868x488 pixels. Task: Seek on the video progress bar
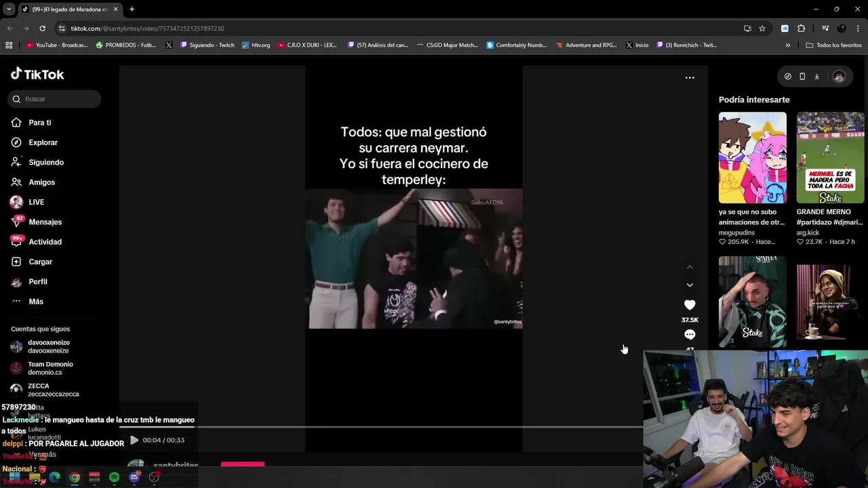coord(381,428)
